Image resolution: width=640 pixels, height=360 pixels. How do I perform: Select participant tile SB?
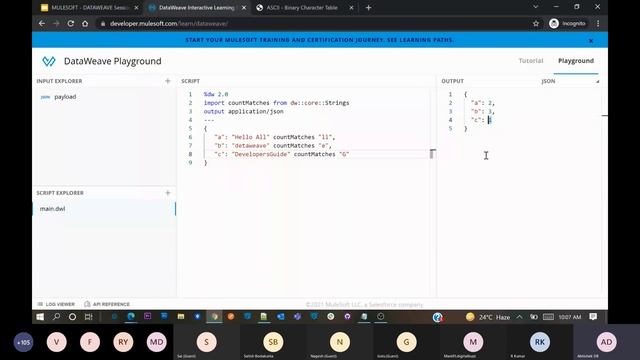tap(273, 342)
